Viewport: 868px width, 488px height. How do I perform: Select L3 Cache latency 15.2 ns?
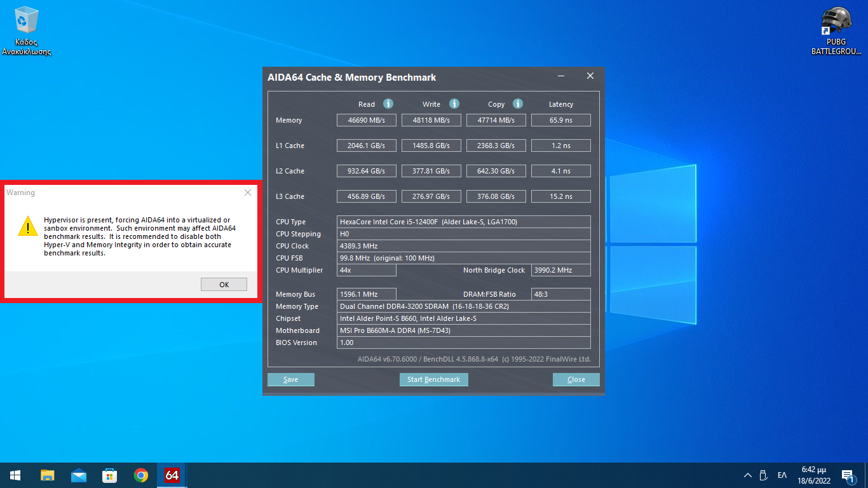click(x=561, y=196)
